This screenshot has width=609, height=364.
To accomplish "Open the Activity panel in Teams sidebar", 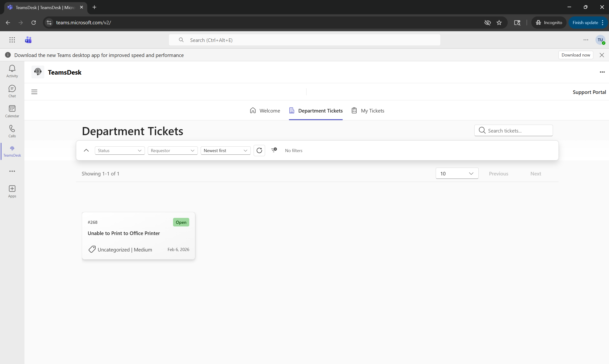I will (x=12, y=71).
